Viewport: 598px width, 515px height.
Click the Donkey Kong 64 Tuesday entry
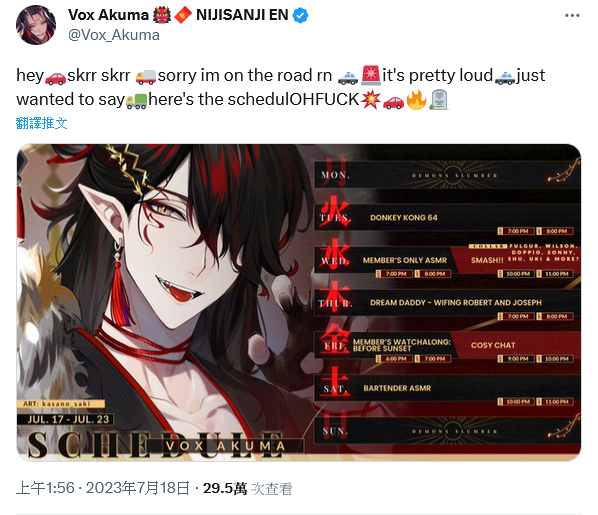pyautogui.click(x=403, y=218)
